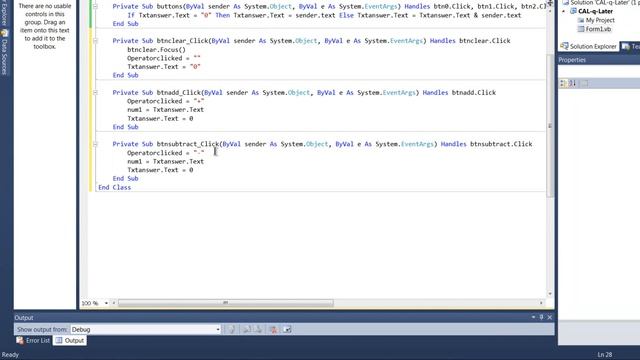
Task: Click the editor split handle above scrollbar
Action: point(550,3)
